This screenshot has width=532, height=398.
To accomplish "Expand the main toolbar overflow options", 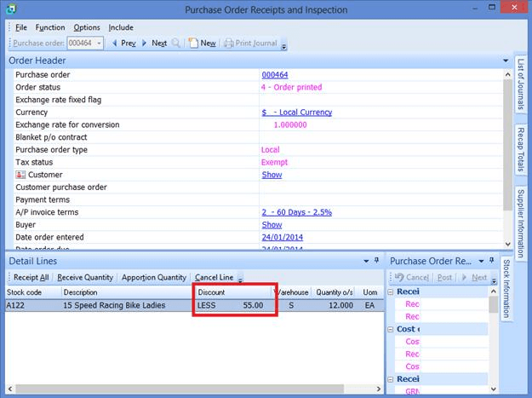I will [x=283, y=45].
